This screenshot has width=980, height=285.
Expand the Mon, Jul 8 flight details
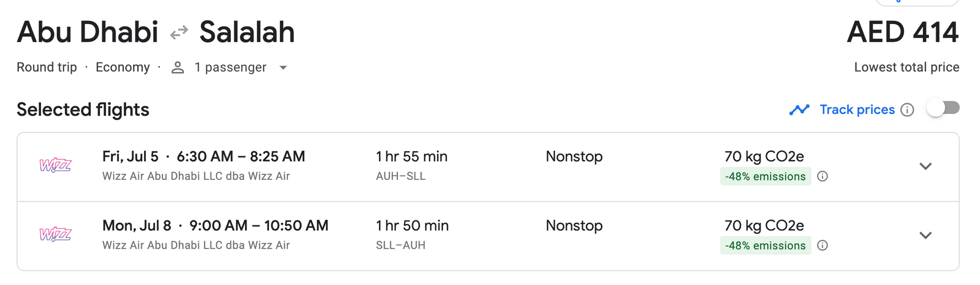pos(925,235)
